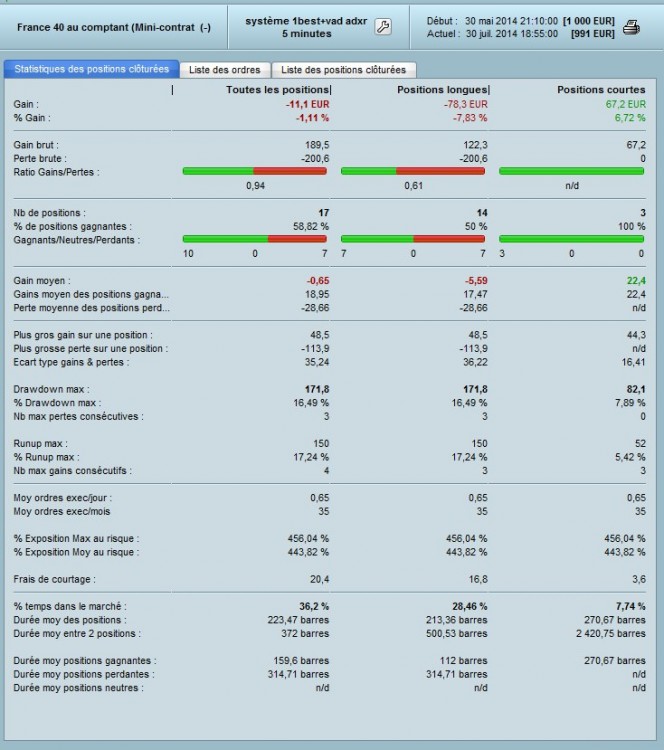Click short % Runup max value 5,42 %
This screenshot has width=664, height=750.
click(630, 457)
